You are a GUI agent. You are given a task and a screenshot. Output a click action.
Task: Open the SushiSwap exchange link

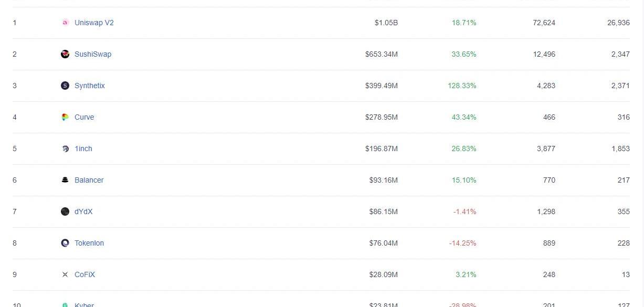click(x=93, y=54)
